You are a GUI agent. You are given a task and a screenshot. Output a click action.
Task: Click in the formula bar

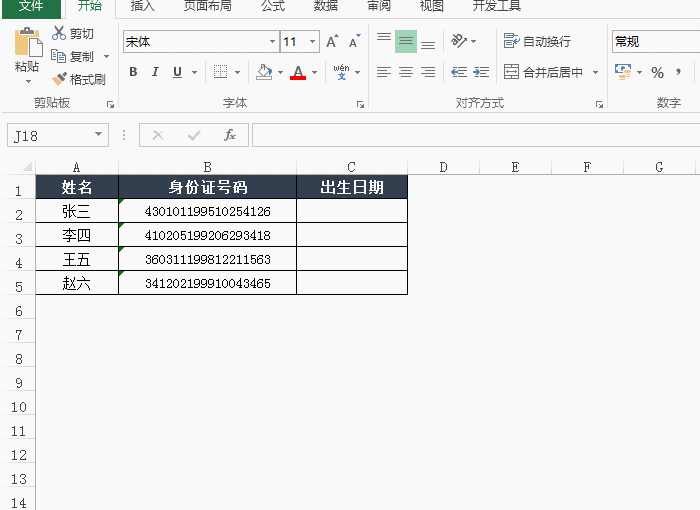click(476, 135)
